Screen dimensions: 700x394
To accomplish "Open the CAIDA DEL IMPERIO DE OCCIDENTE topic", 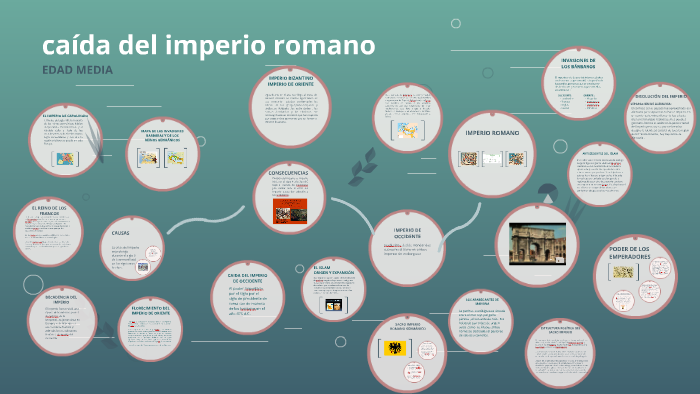I will click(x=248, y=298).
